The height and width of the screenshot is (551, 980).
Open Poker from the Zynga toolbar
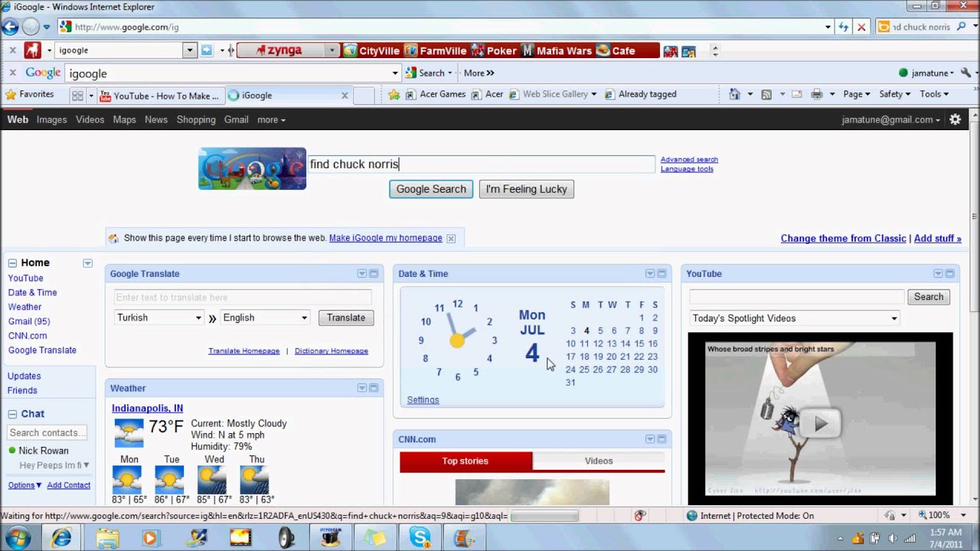495,51
